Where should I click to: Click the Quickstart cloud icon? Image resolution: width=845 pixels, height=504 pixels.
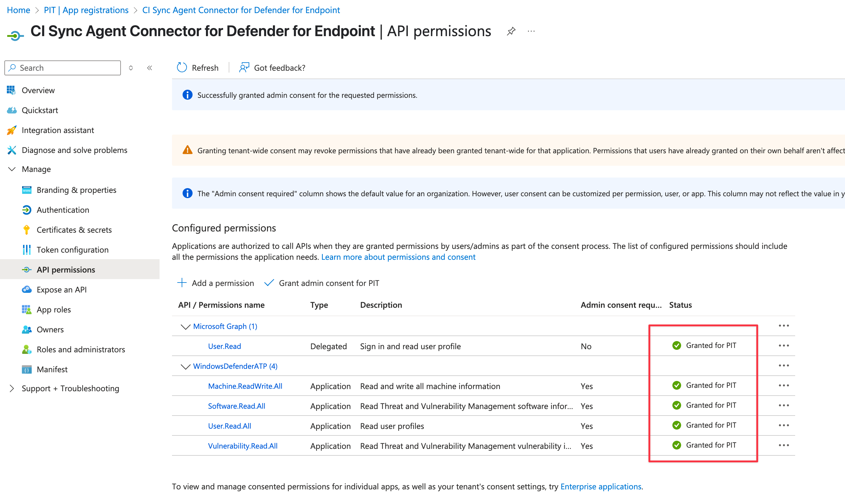coord(12,110)
